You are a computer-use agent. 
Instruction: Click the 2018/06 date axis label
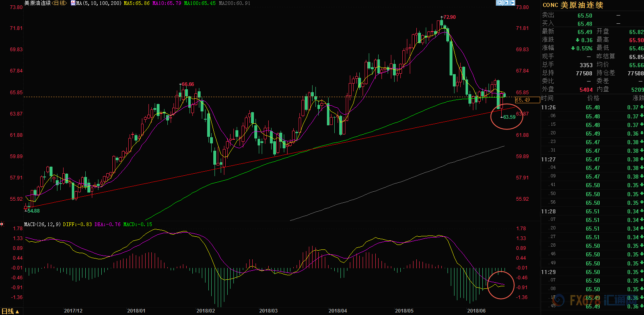pos(476,311)
